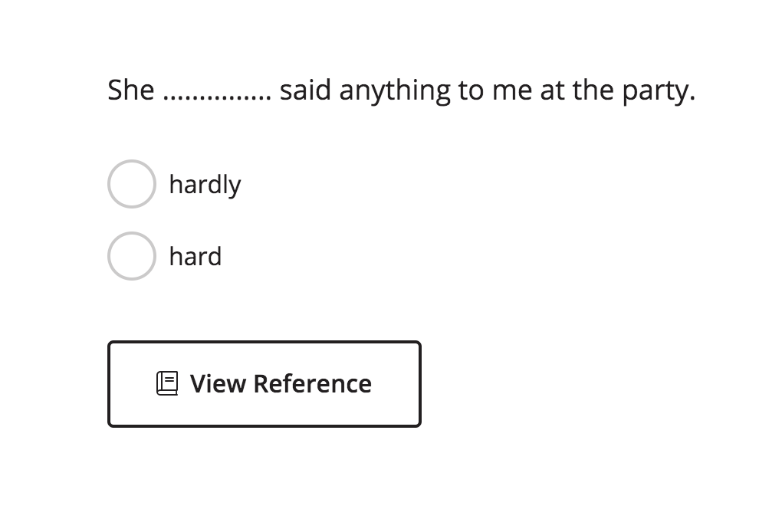The height and width of the screenshot is (532, 759).
Task: Click the word 'Reference' on the button
Action: [x=313, y=383]
